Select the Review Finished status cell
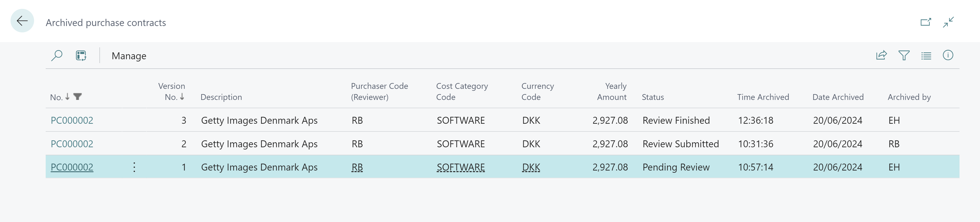The height and width of the screenshot is (222, 980). [676, 120]
